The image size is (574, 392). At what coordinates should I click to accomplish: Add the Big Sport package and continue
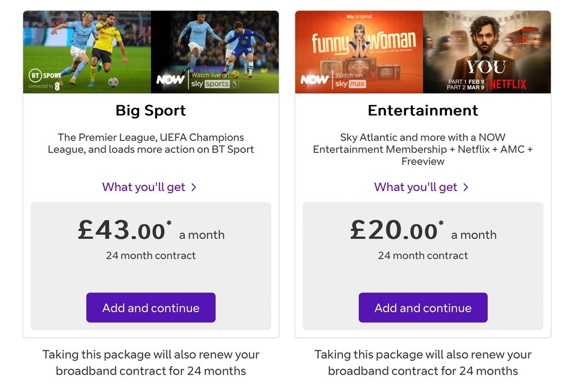tap(151, 308)
